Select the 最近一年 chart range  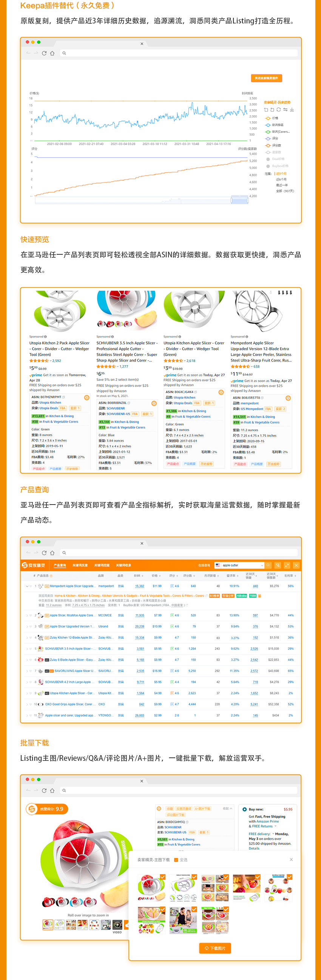(281, 185)
